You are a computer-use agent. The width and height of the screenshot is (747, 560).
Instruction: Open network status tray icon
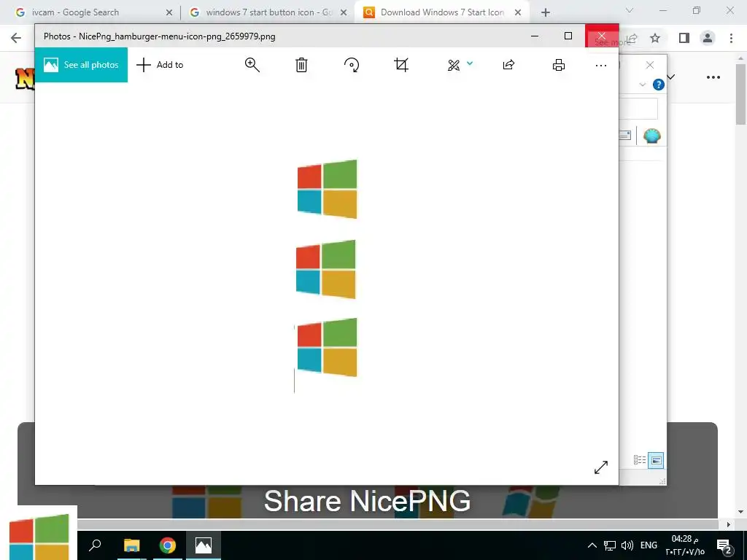(609, 545)
